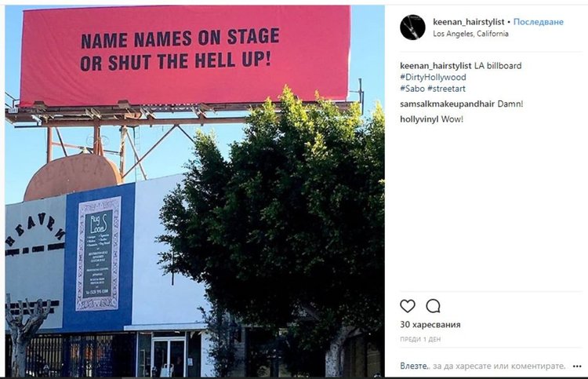Click the Последване follow link

tap(541, 22)
